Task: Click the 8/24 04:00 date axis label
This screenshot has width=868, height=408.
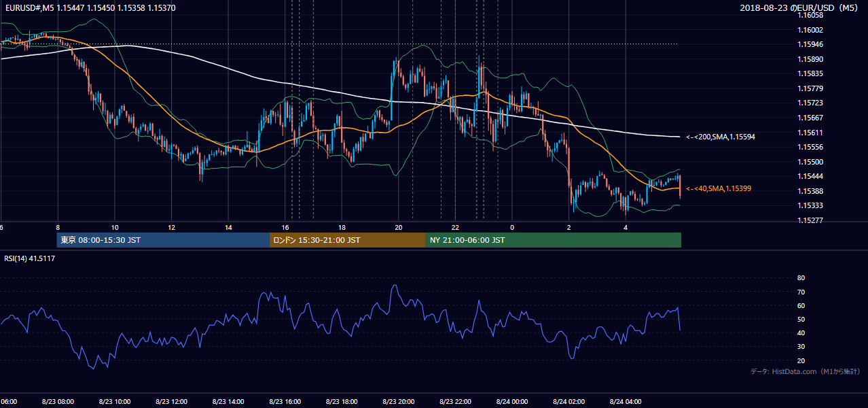Action: pyautogui.click(x=626, y=401)
